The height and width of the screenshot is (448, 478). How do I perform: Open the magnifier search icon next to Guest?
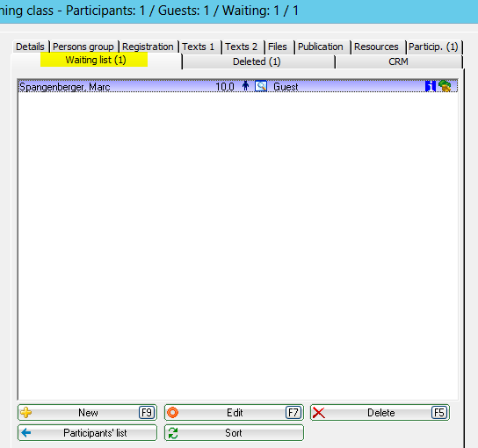point(261,86)
